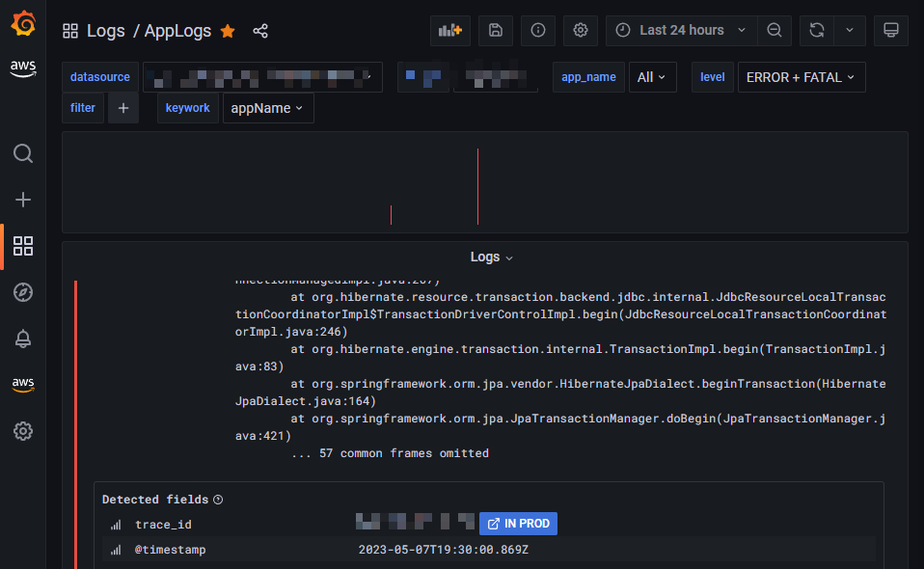
Task: Click the Logs breadcrumb
Action: pos(106,31)
